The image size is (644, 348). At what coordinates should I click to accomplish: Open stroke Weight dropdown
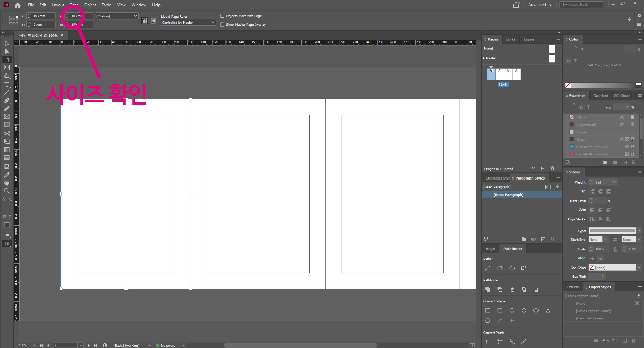pyautogui.click(x=615, y=182)
